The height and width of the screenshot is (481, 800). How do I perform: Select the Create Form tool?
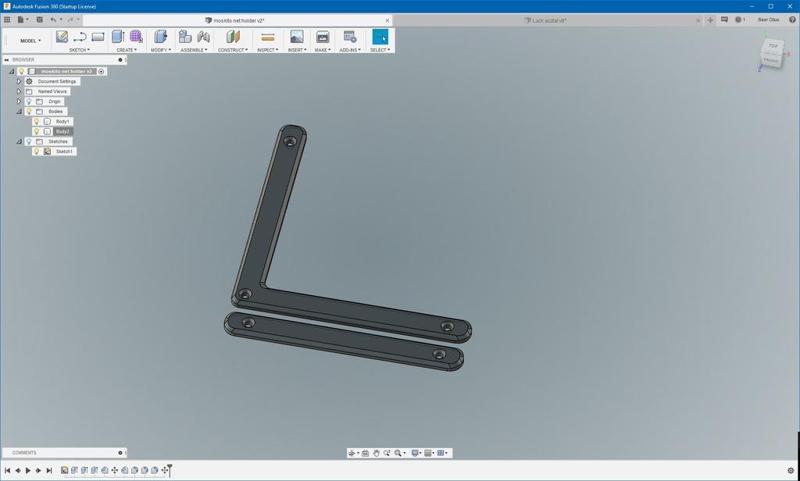(136, 37)
